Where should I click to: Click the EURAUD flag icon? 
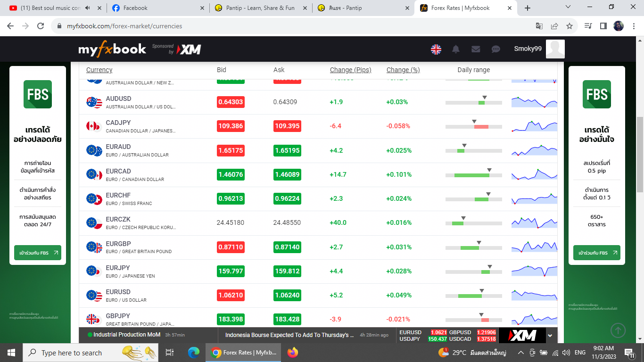[94, 150]
